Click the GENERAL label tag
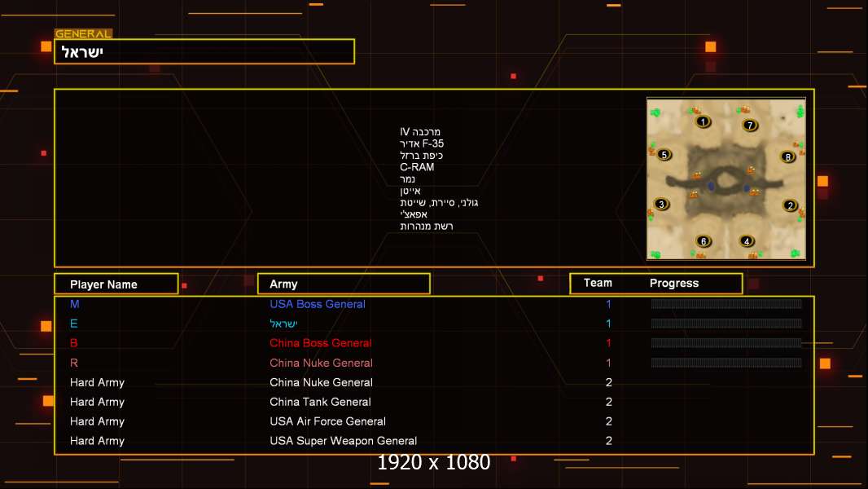 [83, 33]
